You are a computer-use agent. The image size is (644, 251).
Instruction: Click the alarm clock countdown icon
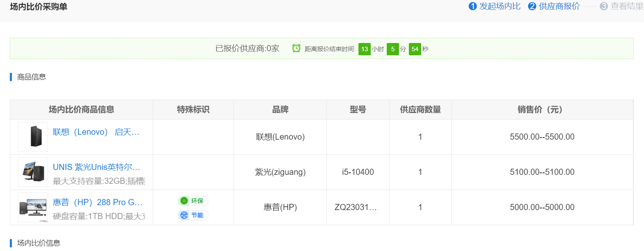click(296, 48)
